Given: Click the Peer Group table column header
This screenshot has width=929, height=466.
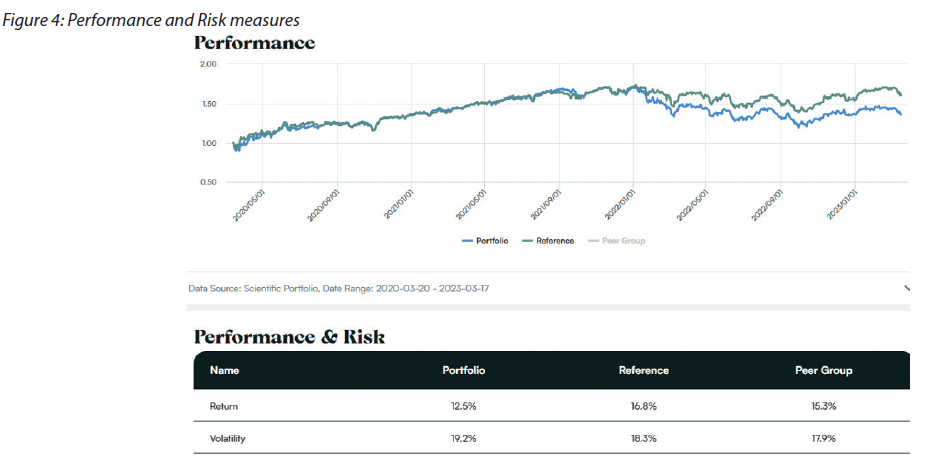Looking at the screenshot, I should click(x=823, y=371).
